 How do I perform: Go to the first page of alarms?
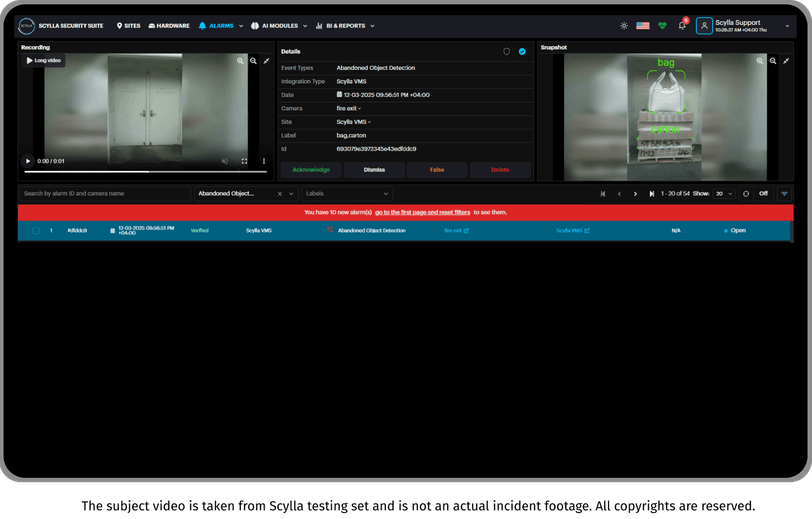603,194
